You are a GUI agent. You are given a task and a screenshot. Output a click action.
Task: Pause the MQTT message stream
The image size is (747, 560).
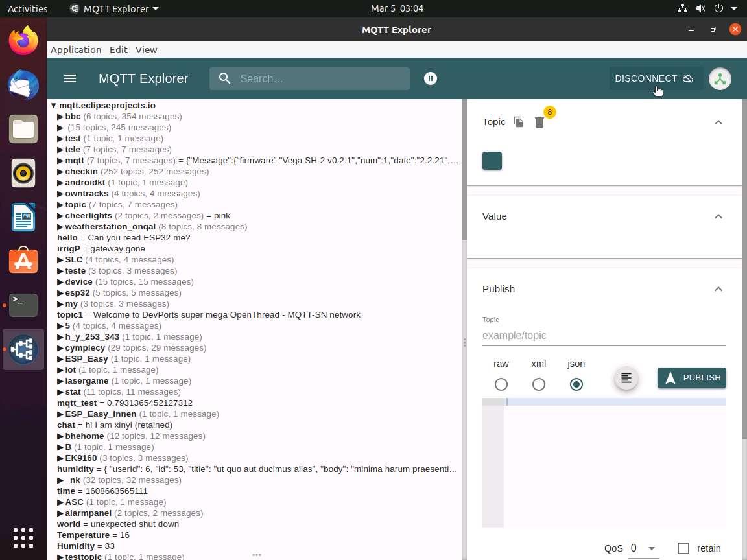pos(430,78)
